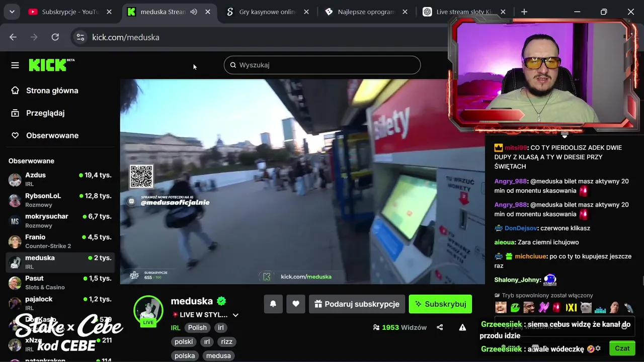644x362 pixels.
Task: Click the Subskrybuj button
Action: click(x=440, y=304)
